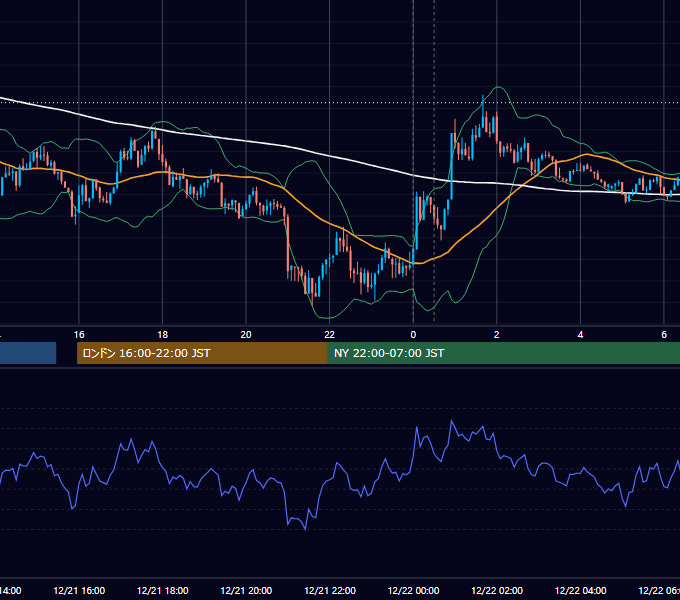
Task: Click the 12/21 18:00 time axis label
Action: pos(163,590)
